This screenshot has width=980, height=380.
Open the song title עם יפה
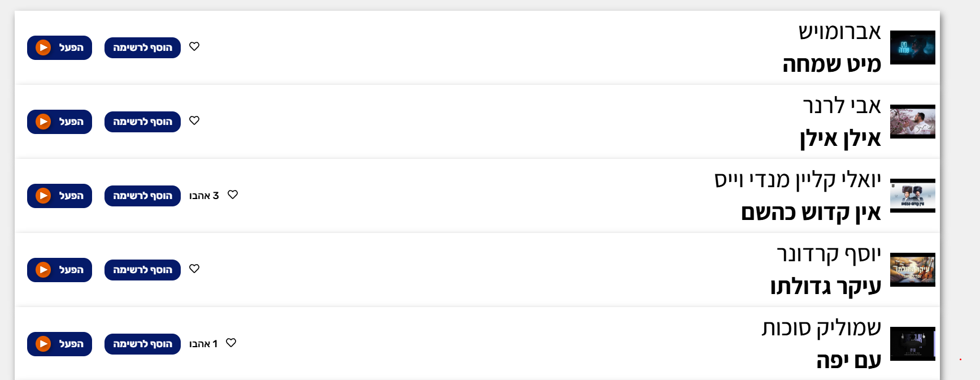pyautogui.click(x=848, y=360)
